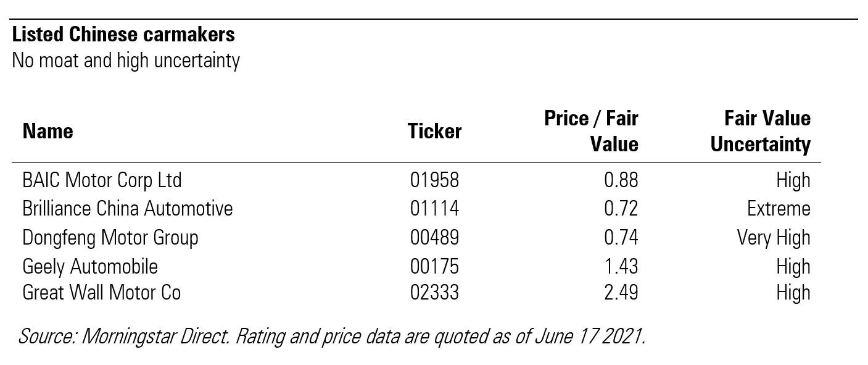The width and height of the screenshot is (868, 365).
Task: Click the Ticker column header
Action: (x=434, y=132)
